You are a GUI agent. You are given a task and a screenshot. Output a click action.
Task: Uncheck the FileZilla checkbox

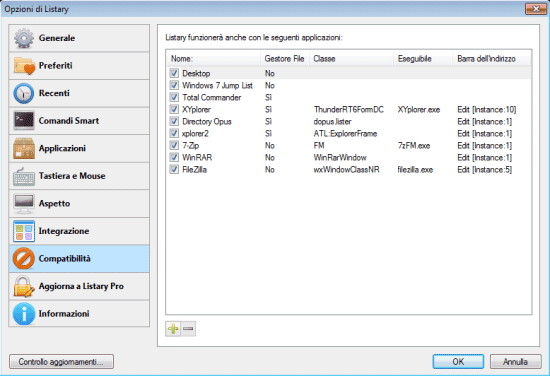coord(174,169)
